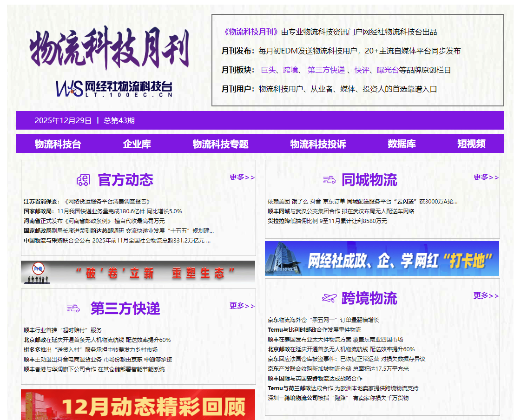Expand 更多>> in 第三方快递 section
Image resolution: width=514 pixels, height=420 pixels.
(242, 306)
